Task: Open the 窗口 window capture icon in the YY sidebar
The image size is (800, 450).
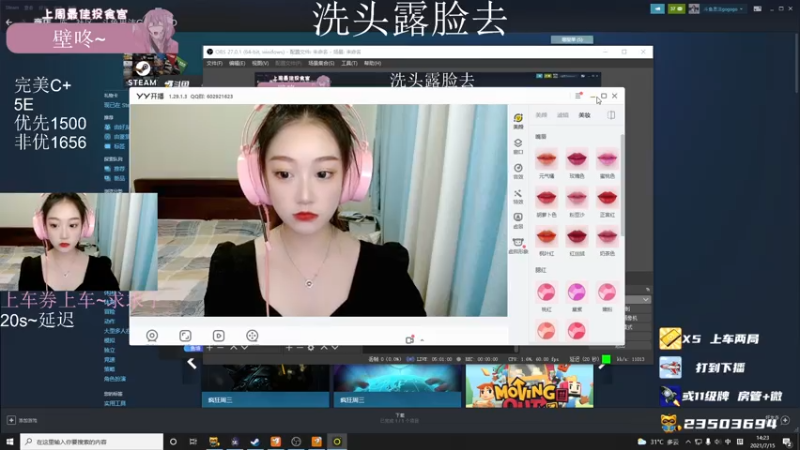Action: 518,146
